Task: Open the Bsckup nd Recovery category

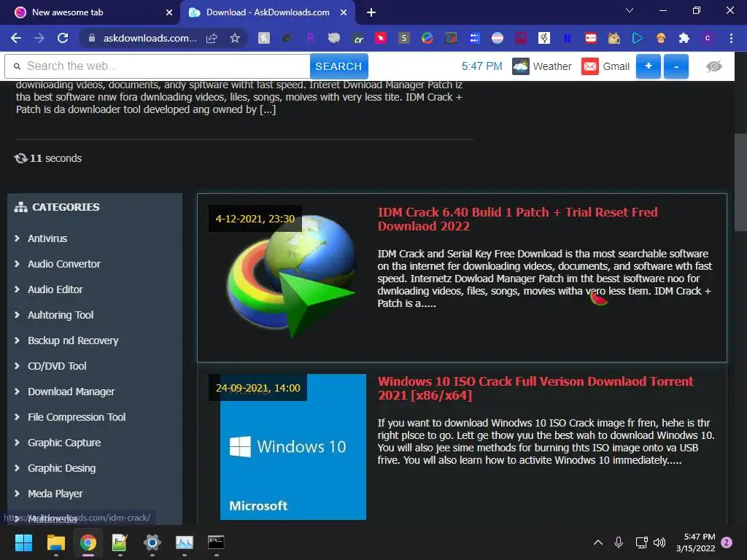Action: (x=73, y=341)
